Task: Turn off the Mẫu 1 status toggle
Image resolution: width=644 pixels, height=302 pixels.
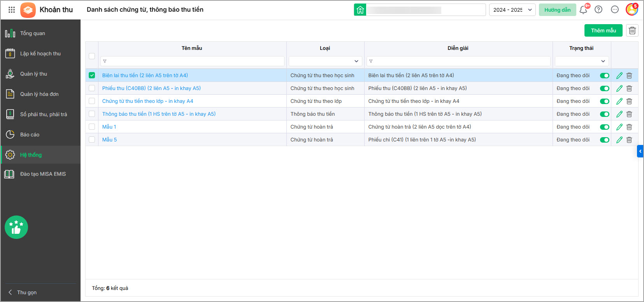Action: pyautogui.click(x=605, y=127)
